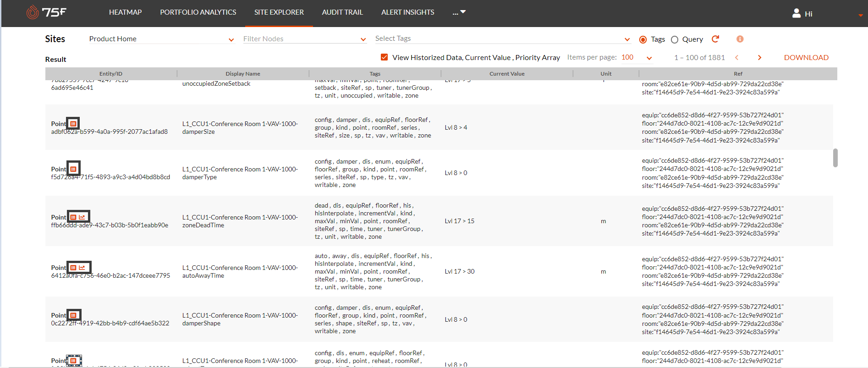Open the user profile icon
The image size is (868, 368).
797,13
